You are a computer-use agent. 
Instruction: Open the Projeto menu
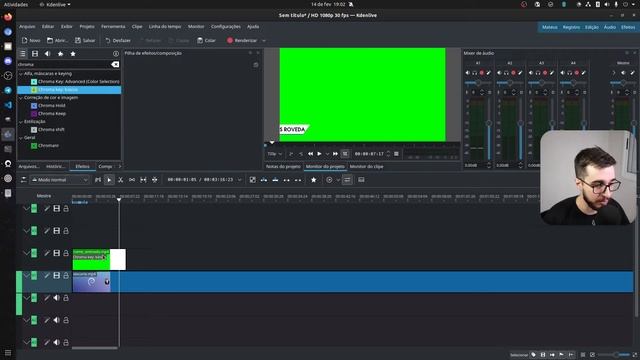tap(87, 27)
